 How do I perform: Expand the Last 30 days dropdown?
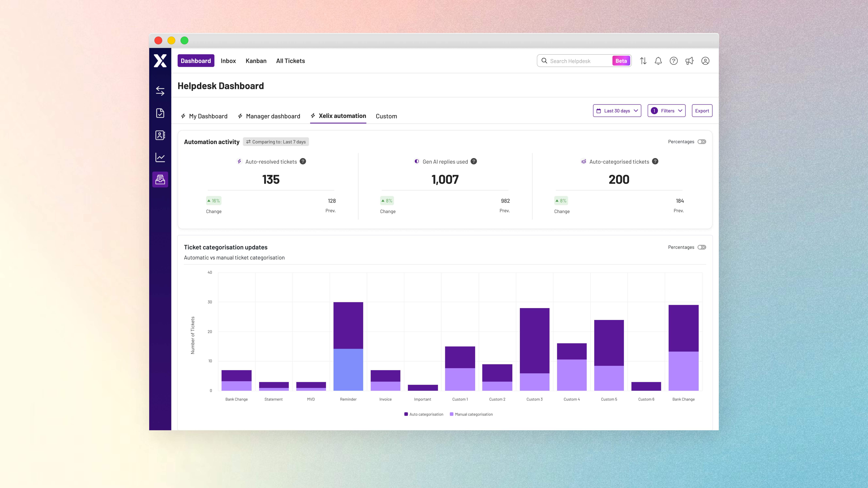617,111
